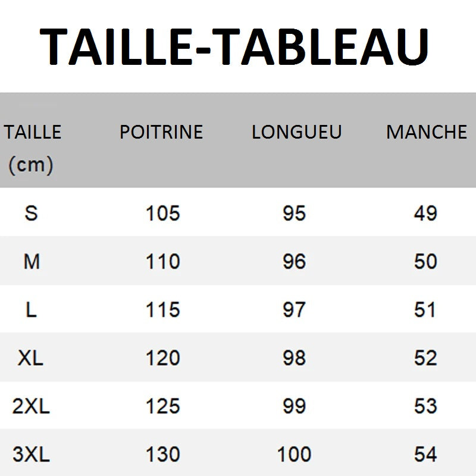Click the length value 95
476x476 pixels.
pyautogui.click(x=294, y=213)
